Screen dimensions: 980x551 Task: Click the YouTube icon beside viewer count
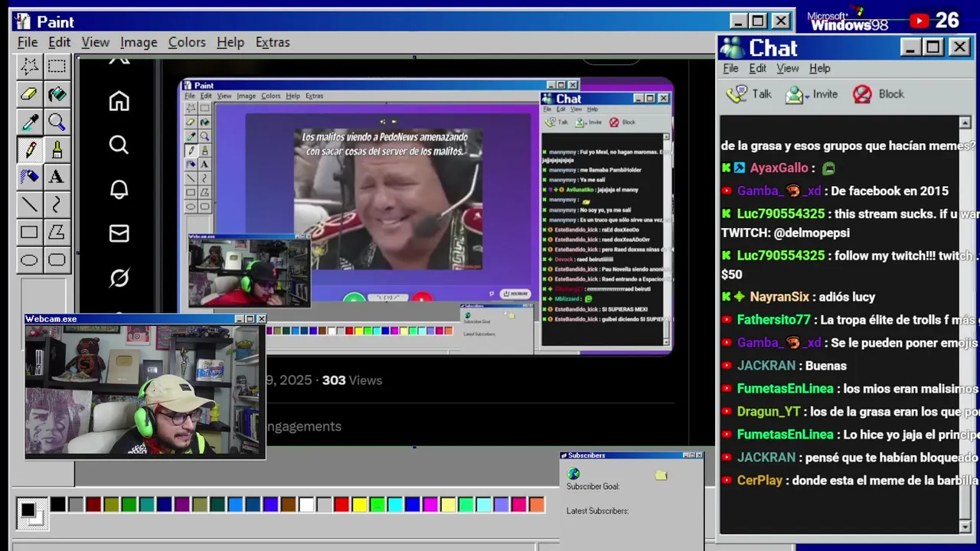[920, 21]
